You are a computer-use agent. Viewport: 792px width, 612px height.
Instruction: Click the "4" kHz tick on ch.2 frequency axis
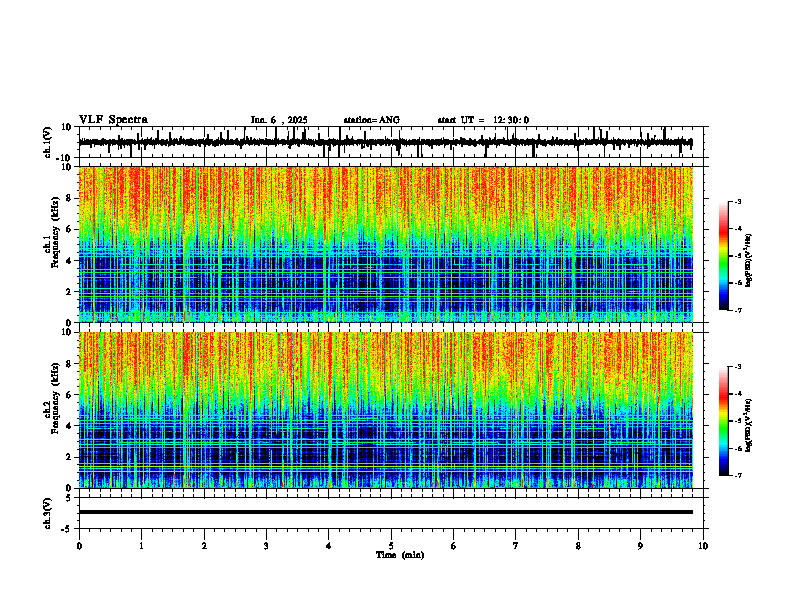point(69,426)
